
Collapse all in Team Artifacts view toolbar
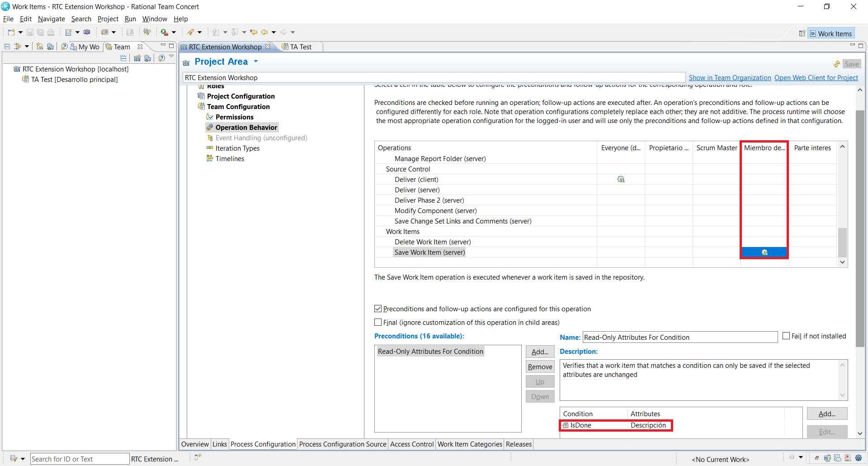pyautogui.click(x=7, y=47)
